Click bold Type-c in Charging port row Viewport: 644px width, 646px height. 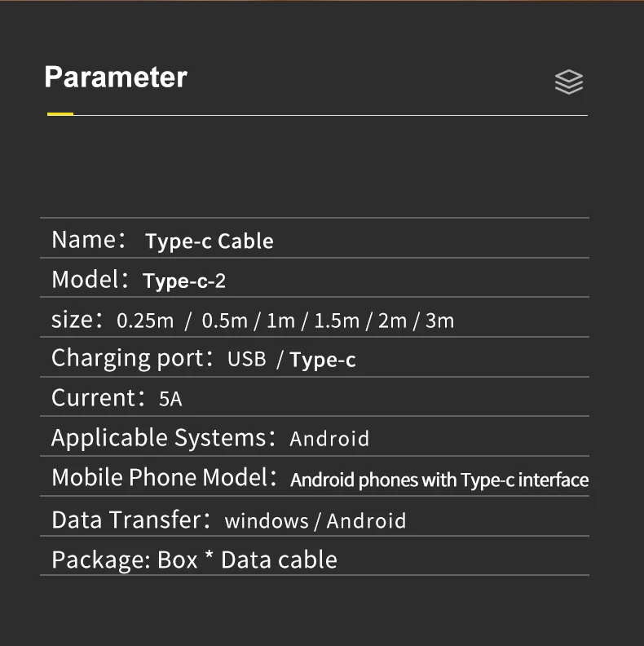coord(323,360)
